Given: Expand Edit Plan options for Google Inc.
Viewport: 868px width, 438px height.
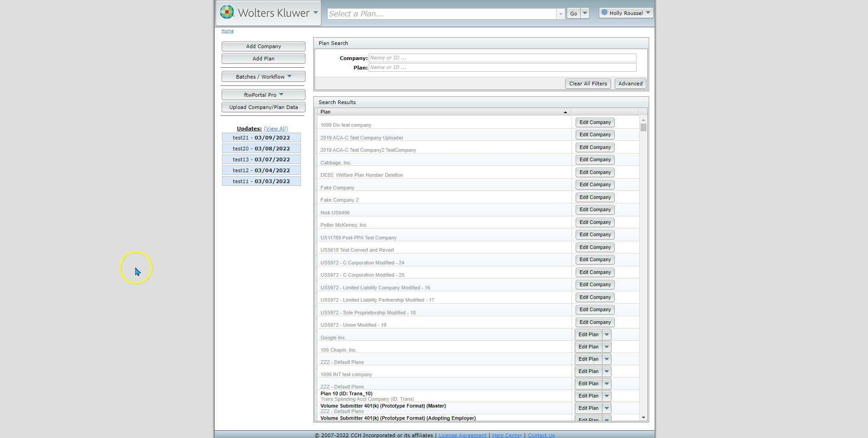Looking at the screenshot, I should [607, 335].
